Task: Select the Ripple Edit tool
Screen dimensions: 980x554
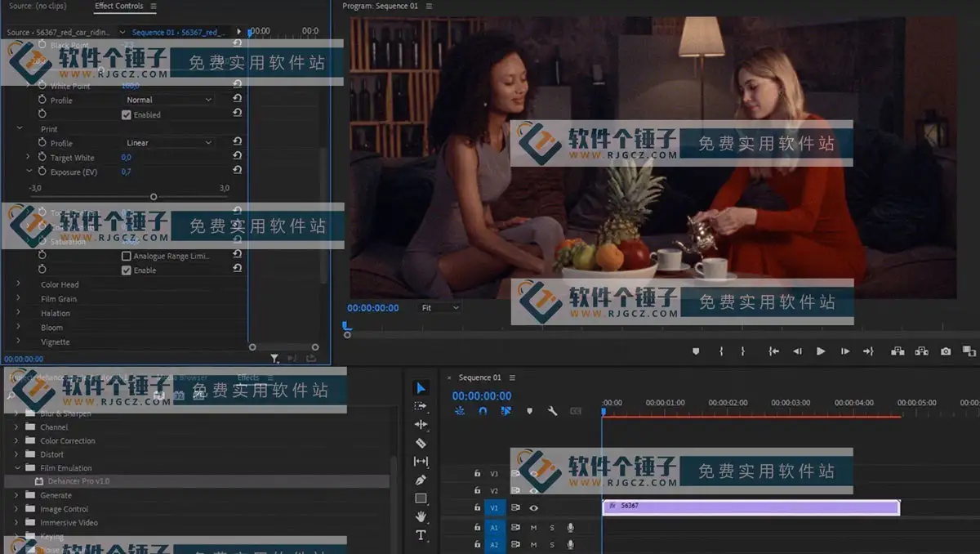Action: pyautogui.click(x=421, y=425)
